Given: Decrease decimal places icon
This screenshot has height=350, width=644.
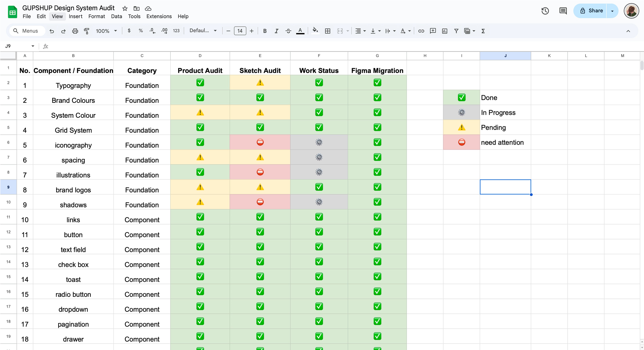Looking at the screenshot, I should point(152,31).
